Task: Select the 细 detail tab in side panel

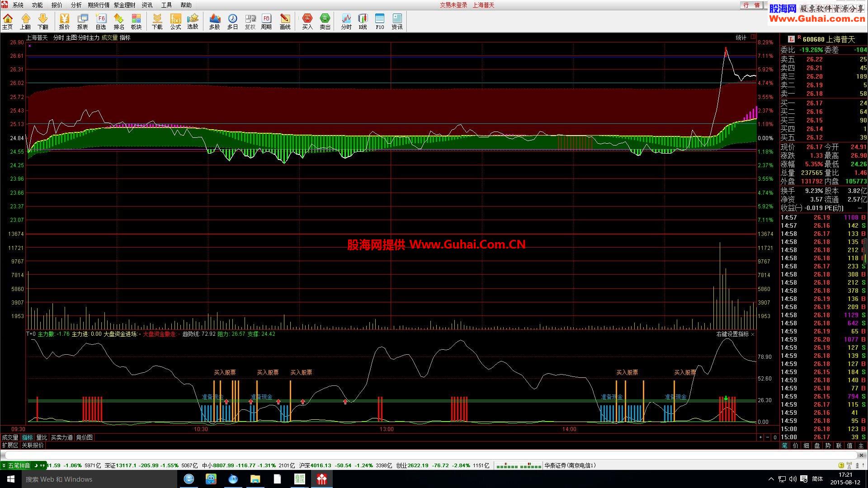Action: (x=806, y=446)
